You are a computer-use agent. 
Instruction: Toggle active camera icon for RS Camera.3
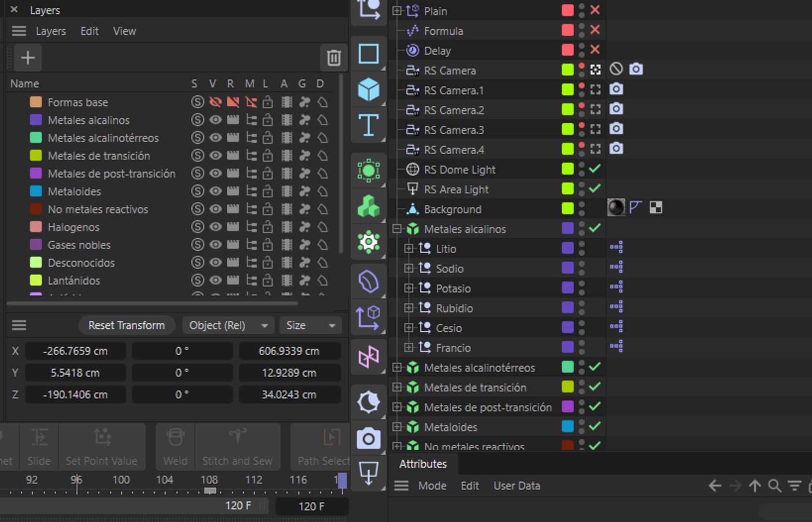(595, 129)
